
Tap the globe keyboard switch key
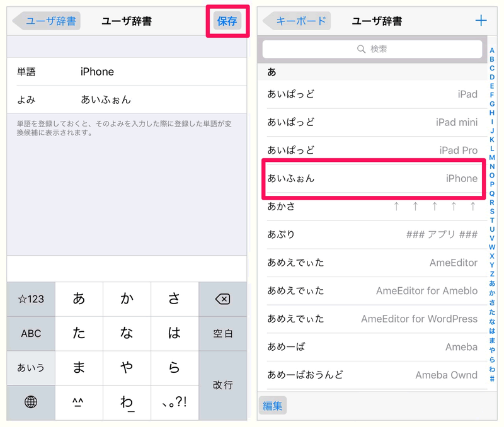(31, 402)
